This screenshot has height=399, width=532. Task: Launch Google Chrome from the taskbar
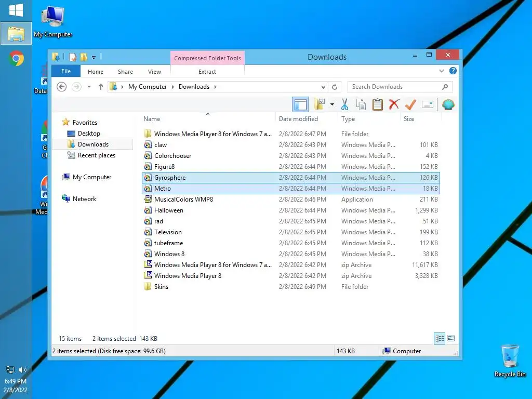click(x=16, y=58)
